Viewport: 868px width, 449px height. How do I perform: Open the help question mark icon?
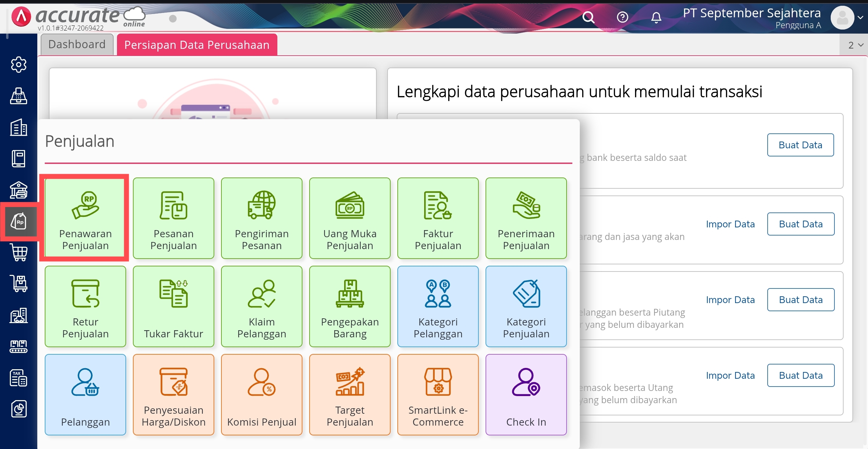[622, 17]
